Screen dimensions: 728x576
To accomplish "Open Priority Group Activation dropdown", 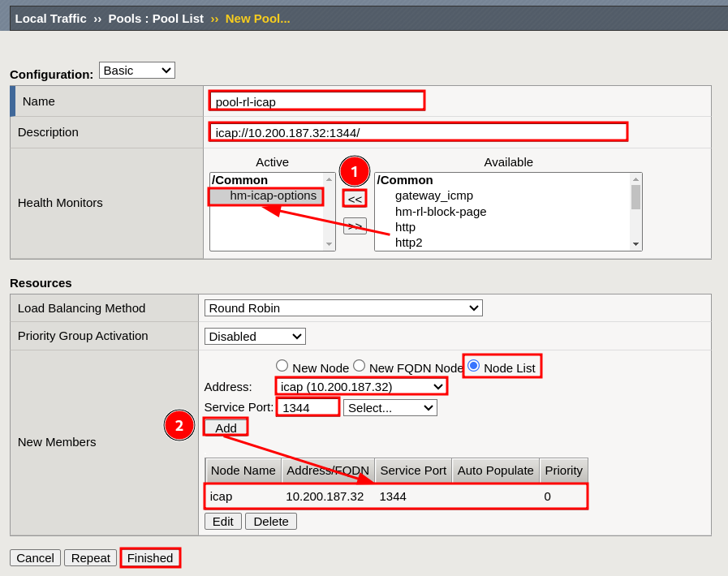I will (255, 336).
